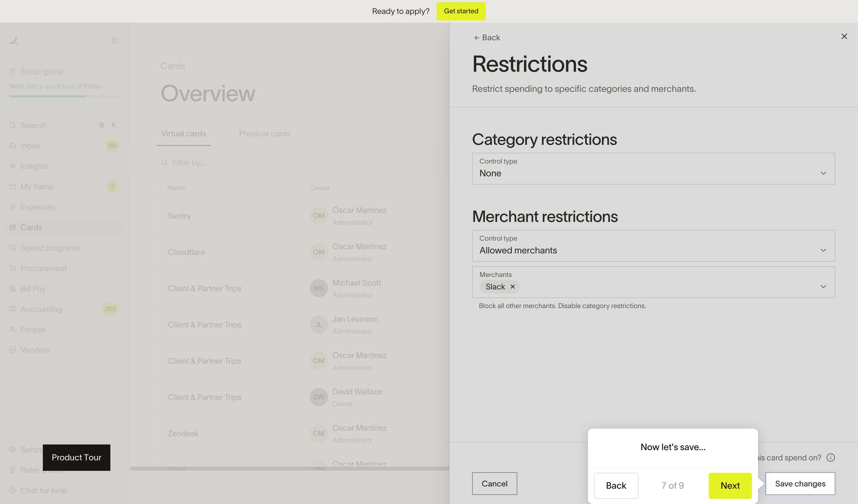Select Cards in the sidebar

64,227
